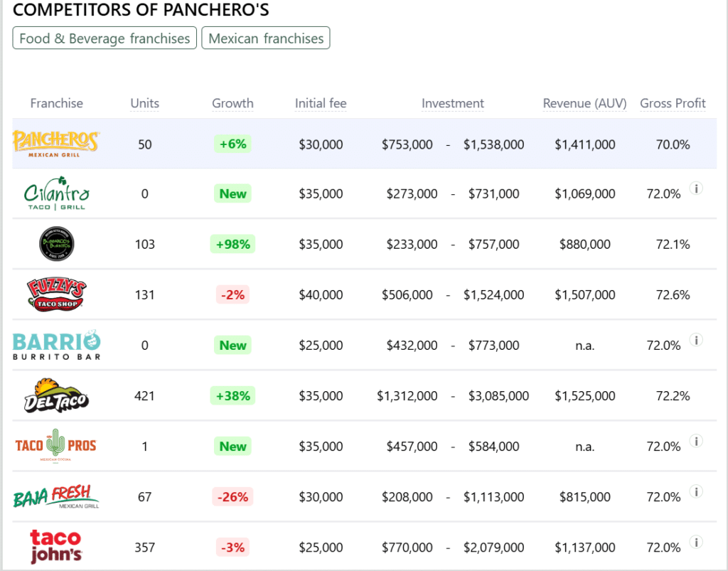Open the Taco John's logo
Screen dimensions: 728x571
click(x=56, y=547)
